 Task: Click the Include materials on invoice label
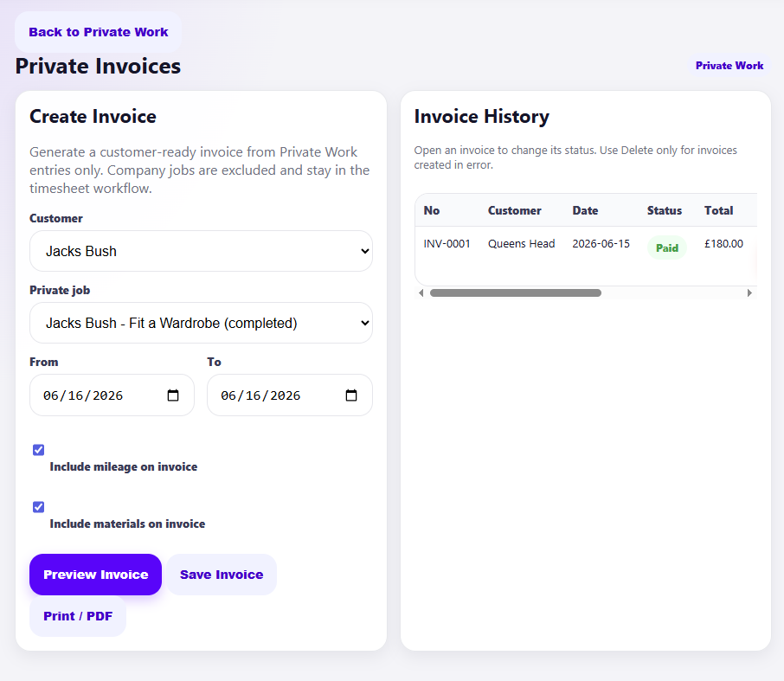(127, 524)
